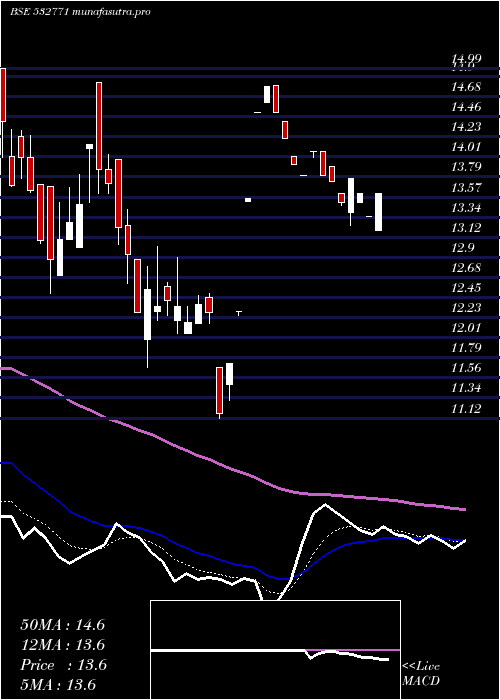Click the BSE 532771 ticker label
Viewport: 500px width, 700px height.
[x=39, y=12]
